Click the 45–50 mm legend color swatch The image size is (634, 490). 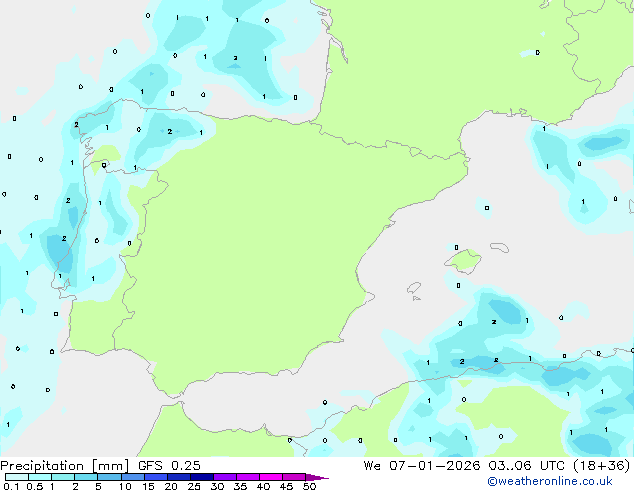(294, 477)
